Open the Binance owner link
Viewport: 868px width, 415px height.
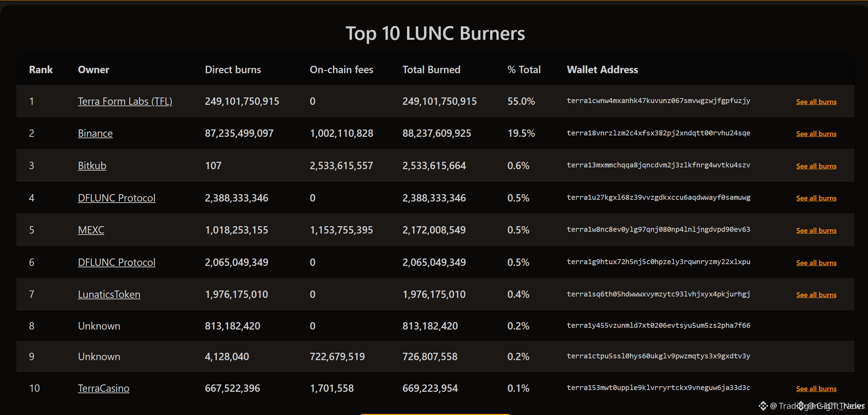(x=95, y=133)
